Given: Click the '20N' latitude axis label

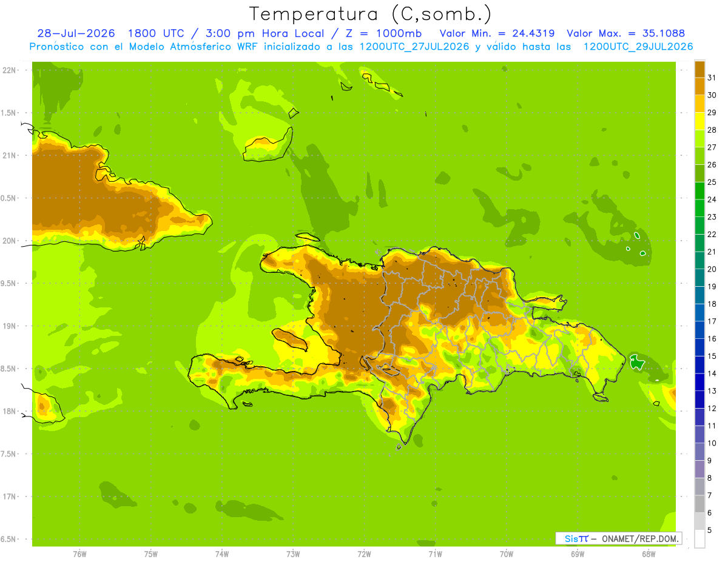Looking at the screenshot, I should 9,241.
